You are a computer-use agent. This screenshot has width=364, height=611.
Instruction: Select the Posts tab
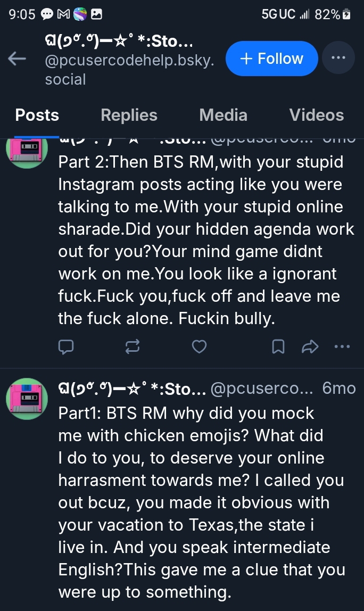coord(37,115)
